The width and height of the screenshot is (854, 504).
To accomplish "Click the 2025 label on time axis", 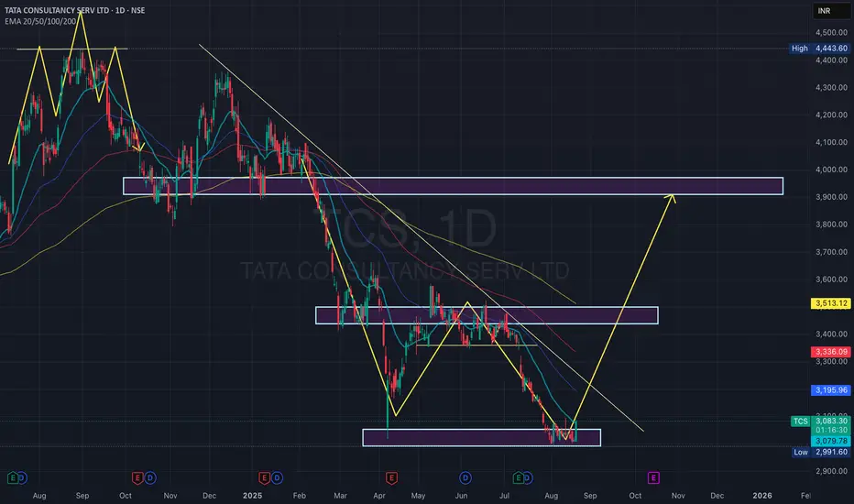I will click(252, 495).
